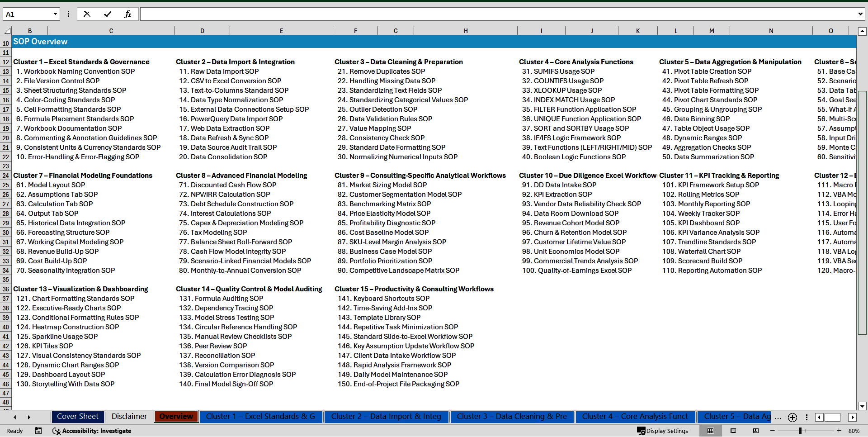The image size is (868, 437).
Task: Click the Insert Function (fx) icon
Action: [128, 14]
